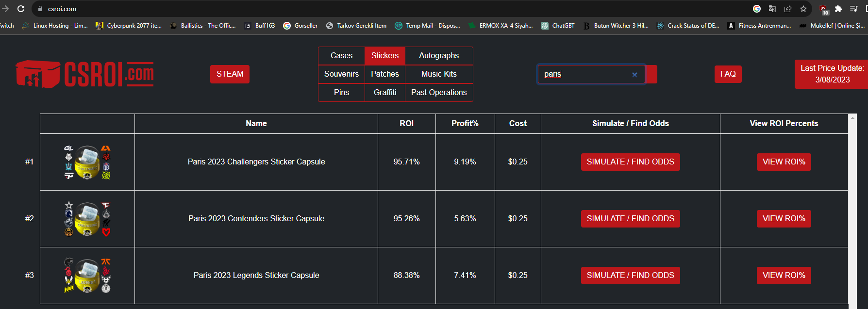Select the Graffiti tab
This screenshot has height=309, width=868.
point(385,93)
